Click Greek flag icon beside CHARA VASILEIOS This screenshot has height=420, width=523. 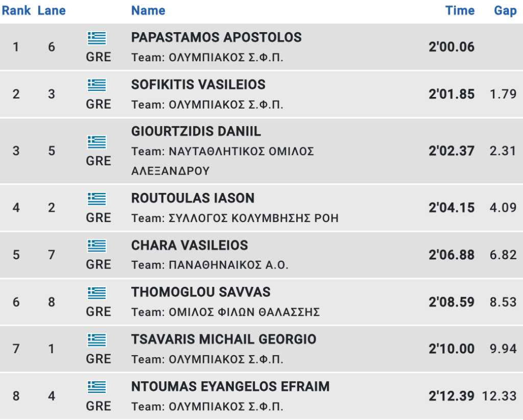97,246
